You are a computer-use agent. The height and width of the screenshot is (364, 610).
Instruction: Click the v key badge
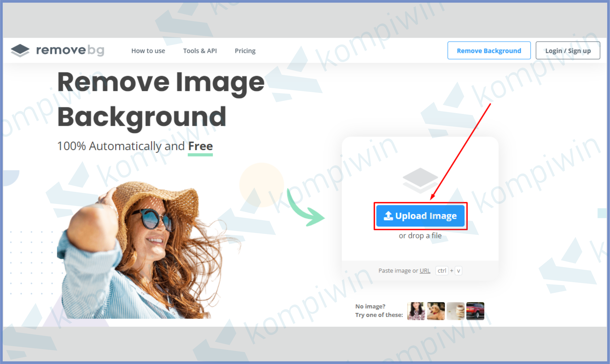click(458, 271)
